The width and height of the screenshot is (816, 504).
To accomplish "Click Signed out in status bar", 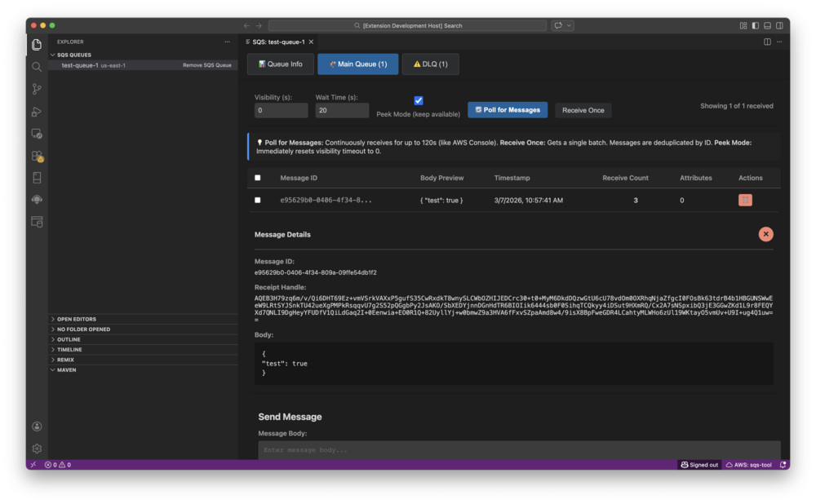I will [699, 465].
